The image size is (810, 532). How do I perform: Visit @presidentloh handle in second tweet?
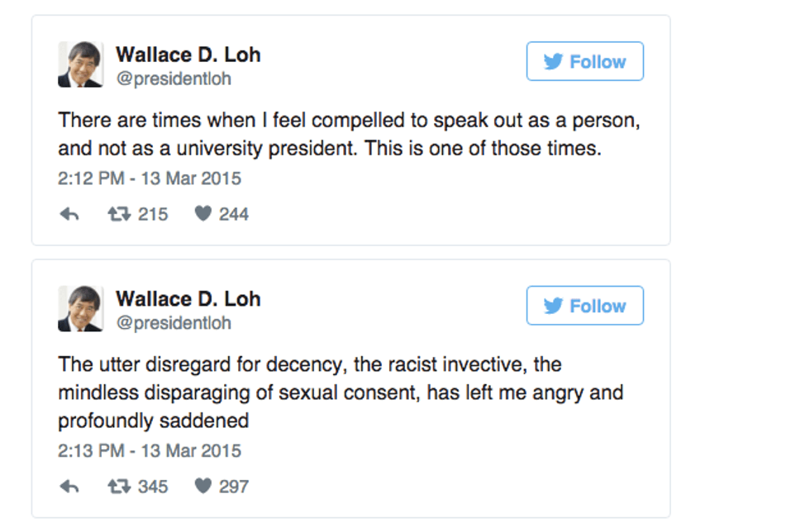(x=174, y=324)
